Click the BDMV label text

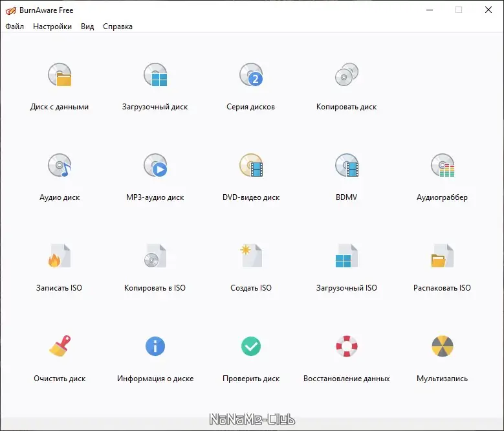pos(347,197)
